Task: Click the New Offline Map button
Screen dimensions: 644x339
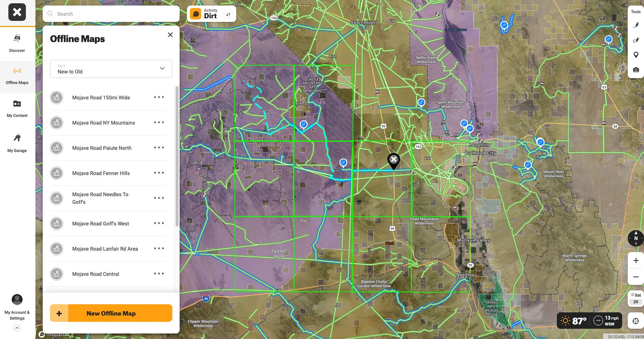Action: pos(111,313)
